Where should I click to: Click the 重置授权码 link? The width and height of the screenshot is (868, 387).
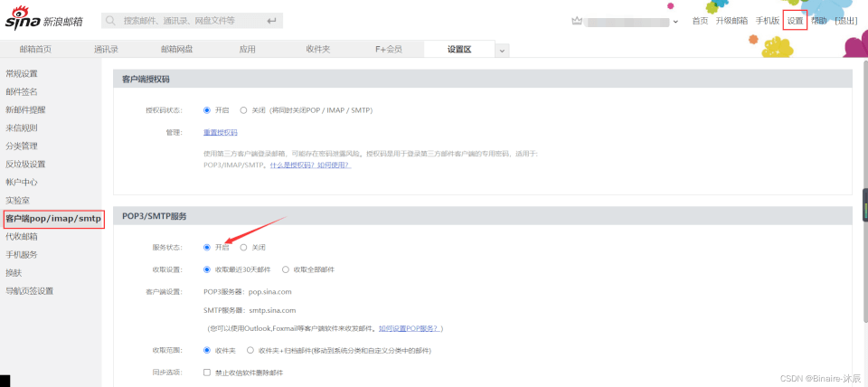[221, 133]
